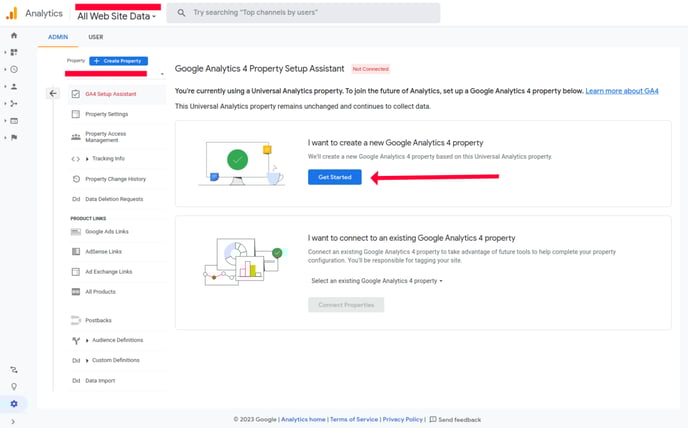Open Realtime clock icon in sidebar

[14, 69]
